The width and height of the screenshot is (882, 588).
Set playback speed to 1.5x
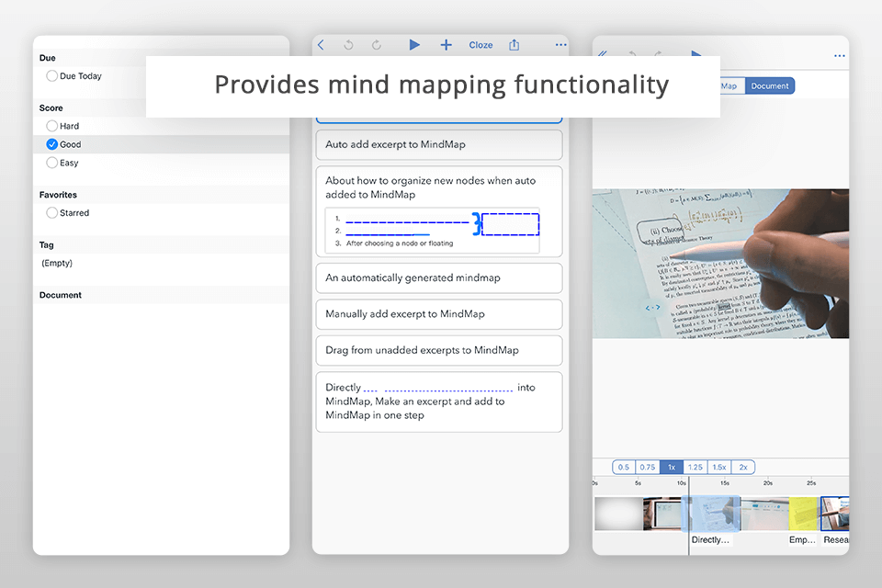point(719,467)
